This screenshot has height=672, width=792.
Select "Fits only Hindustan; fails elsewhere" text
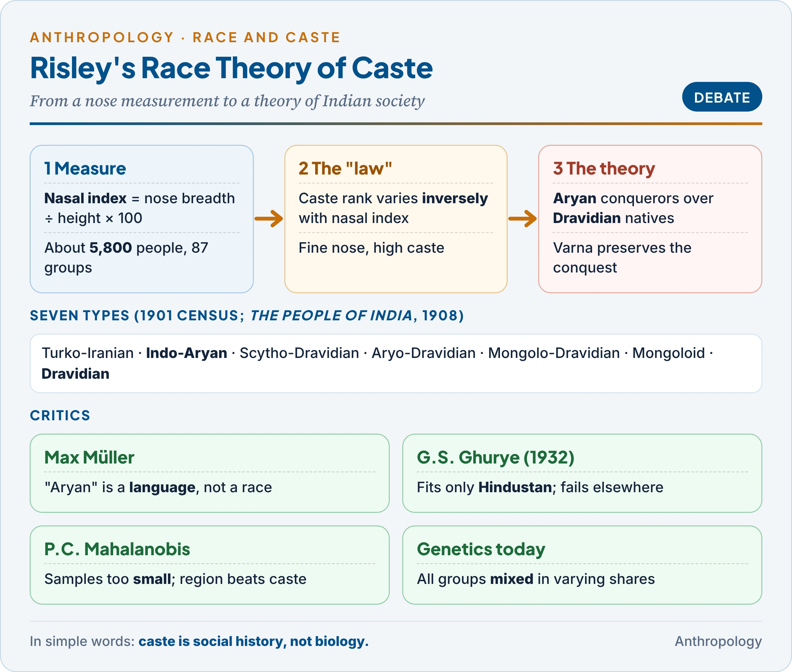tap(540, 488)
